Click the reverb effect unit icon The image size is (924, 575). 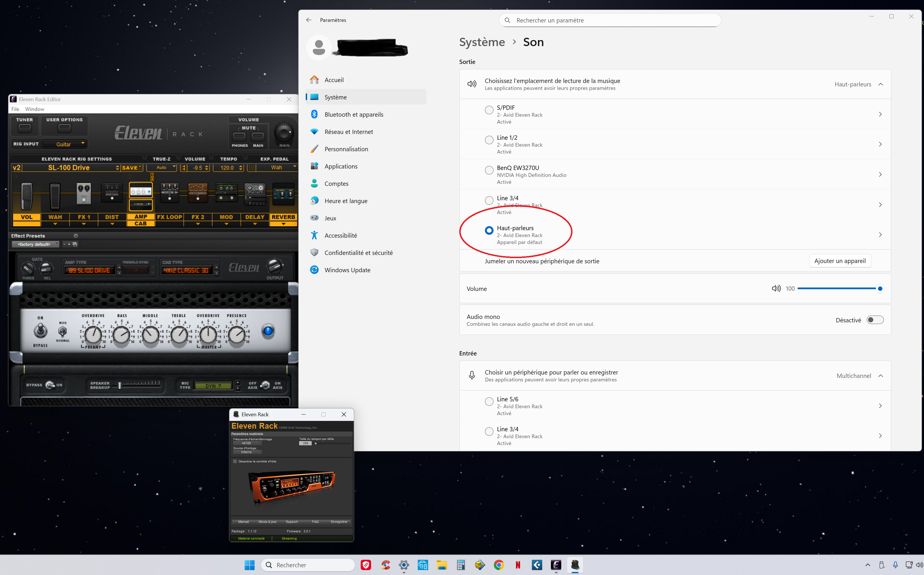pyautogui.click(x=283, y=194)
